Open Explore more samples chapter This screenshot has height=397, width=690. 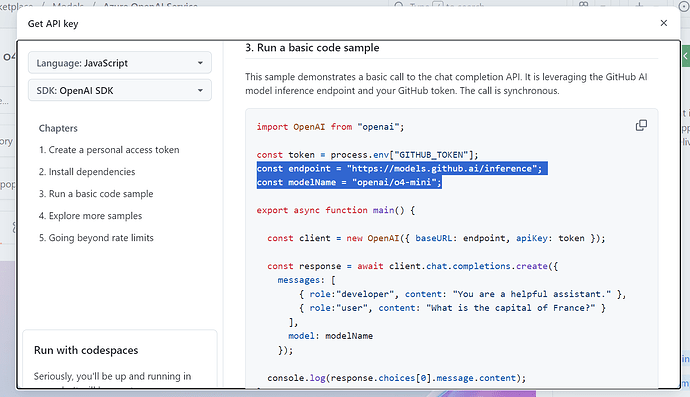coord(90,216)
